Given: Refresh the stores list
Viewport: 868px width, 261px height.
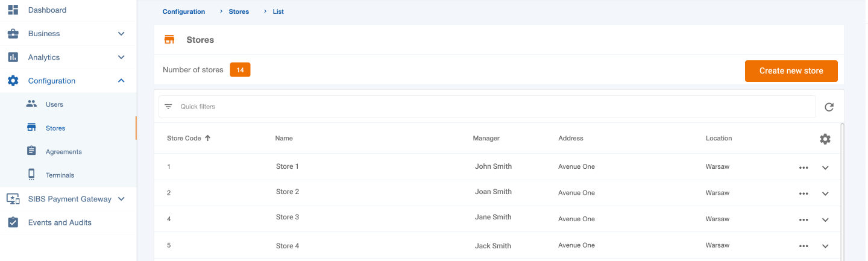Looking at the screenshot, I should coord(829,107).
